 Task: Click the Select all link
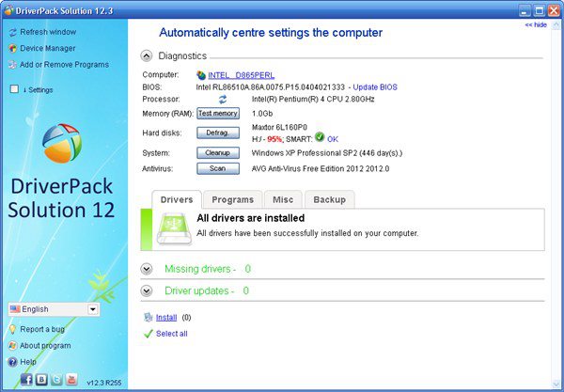point(172,334)
